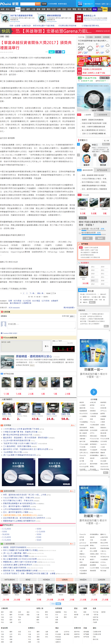111x644 pixels.
Task: Click the thumbs-up icon beside 熱門專題
Action: click(80, 244)
